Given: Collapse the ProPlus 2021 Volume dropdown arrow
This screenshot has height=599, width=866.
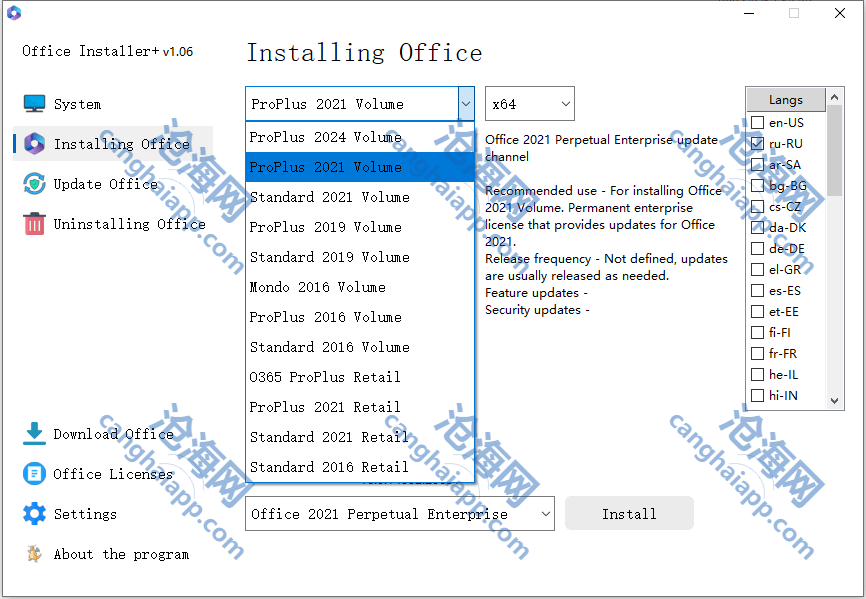Looking at the screenshot, I should pyautogui.click(x=466, y=104).
